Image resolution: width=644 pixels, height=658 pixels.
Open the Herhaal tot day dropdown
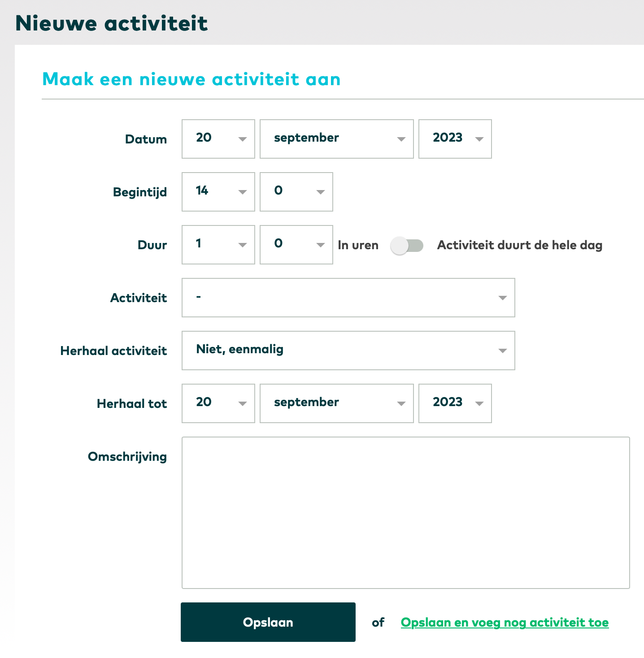(x=218, y=403)
